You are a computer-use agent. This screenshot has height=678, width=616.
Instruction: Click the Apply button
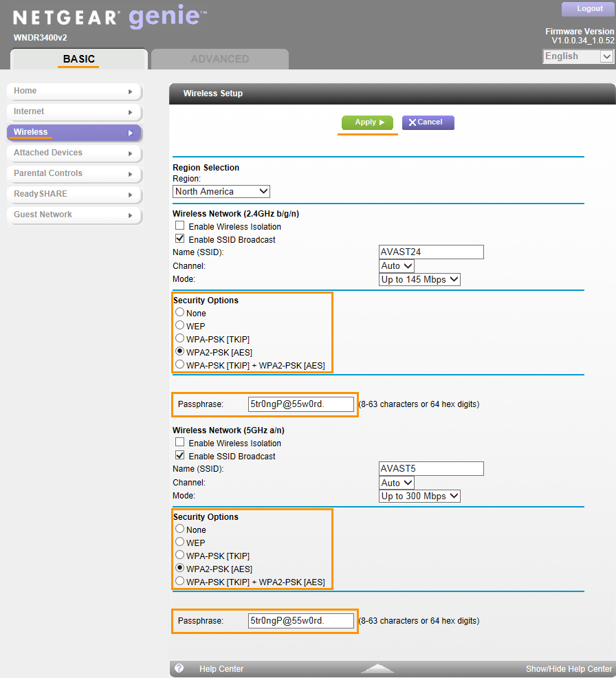(367, 122)
